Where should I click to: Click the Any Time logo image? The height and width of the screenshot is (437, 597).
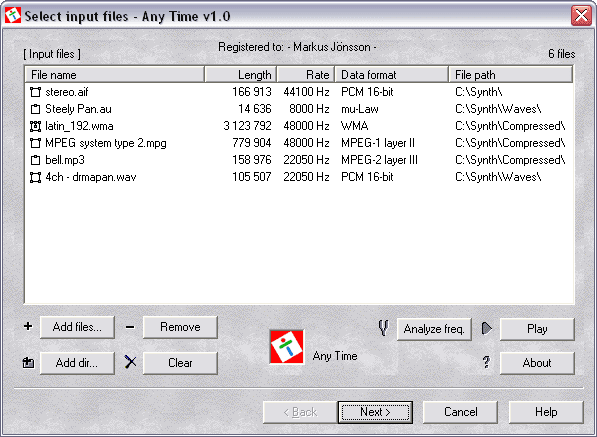click(287, 347)
